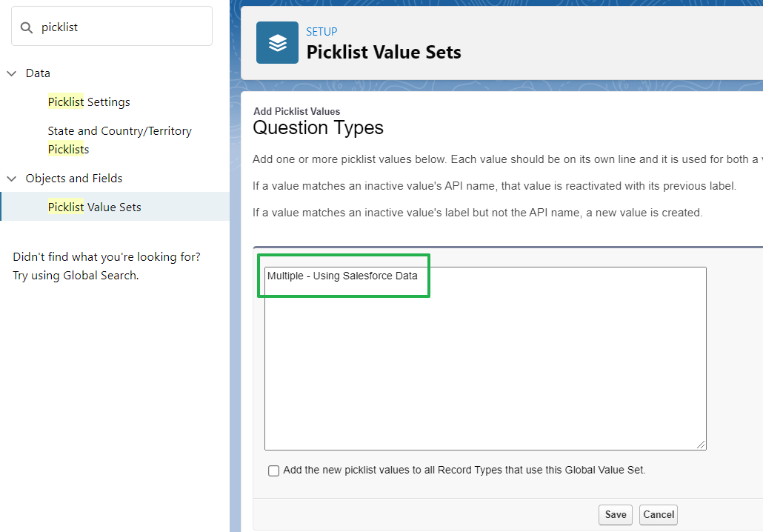Click the Question Types page heading

click(x=319, y=127)
